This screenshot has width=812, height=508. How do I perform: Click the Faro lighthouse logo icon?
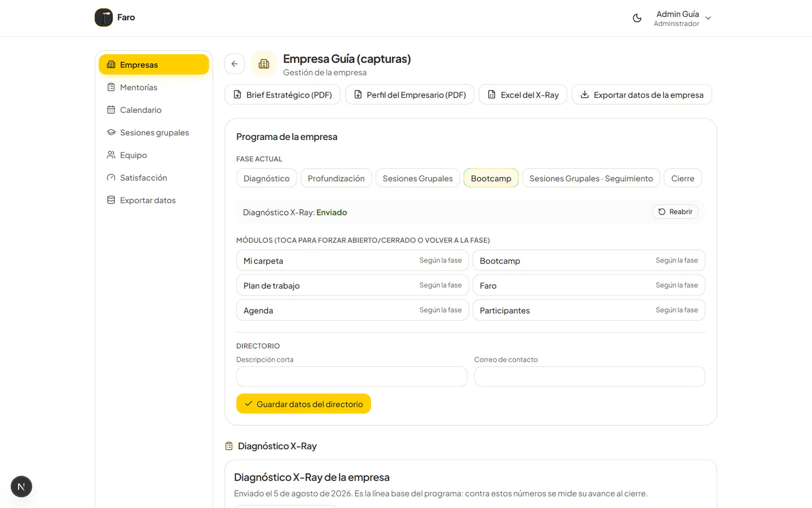[104, 17]
